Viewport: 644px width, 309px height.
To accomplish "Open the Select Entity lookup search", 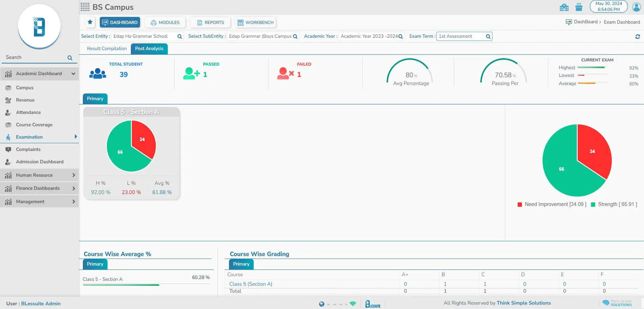I will [180, 37].
